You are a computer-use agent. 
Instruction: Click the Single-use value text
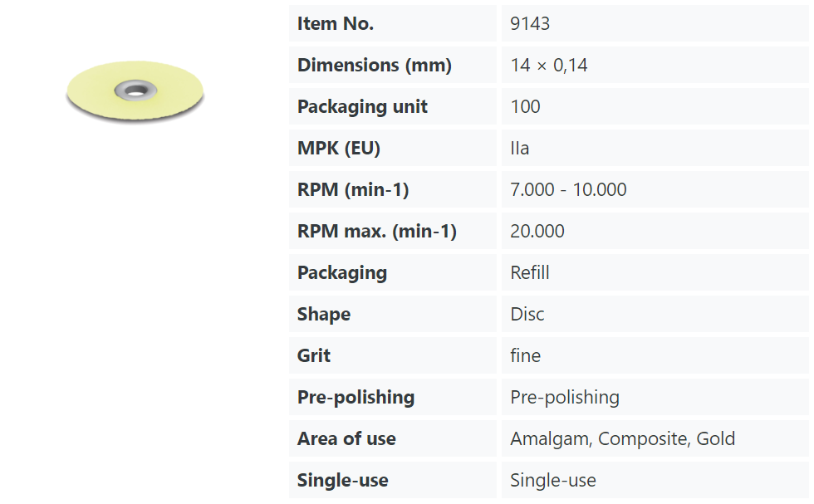coord(553,480)
